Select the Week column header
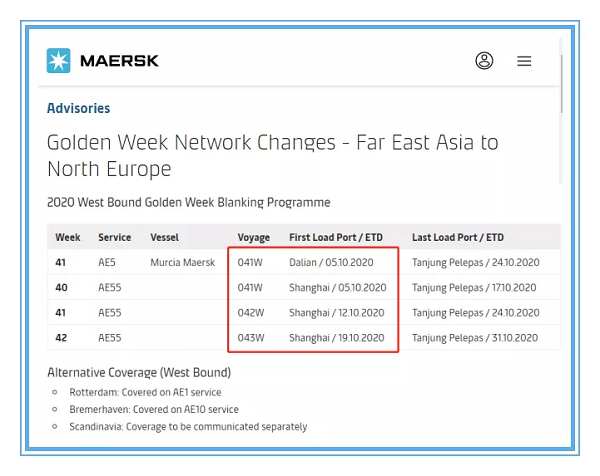This screenshot has width=600, height=476. pos(68,237)
